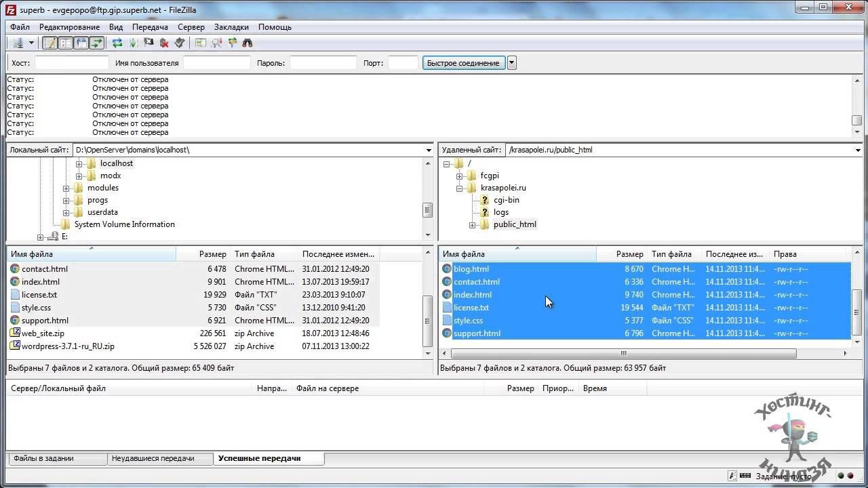Toggle the local directory tree view
Image resolution: width=868 pixels, height=488 pixels.
[x=65, y=43]
